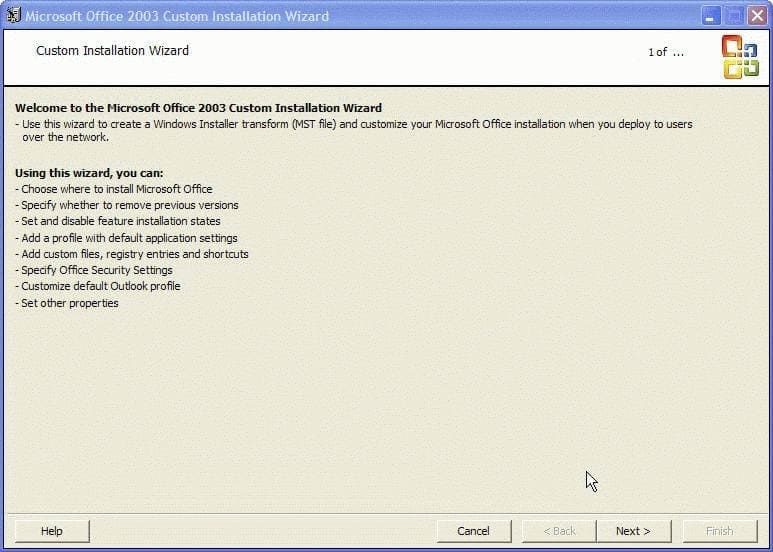Click 'Choose where to install Microsoft Office' line

point(114,189)
